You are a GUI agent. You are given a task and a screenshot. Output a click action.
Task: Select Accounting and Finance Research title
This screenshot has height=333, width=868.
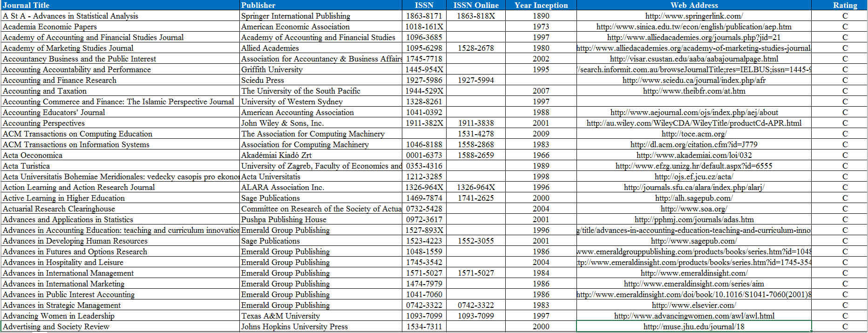[120, 80]
